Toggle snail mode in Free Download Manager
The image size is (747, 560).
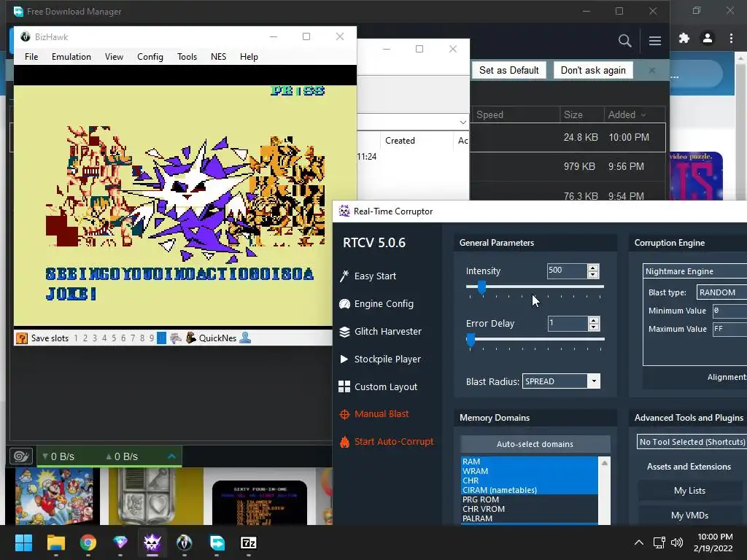click(21, 456)
